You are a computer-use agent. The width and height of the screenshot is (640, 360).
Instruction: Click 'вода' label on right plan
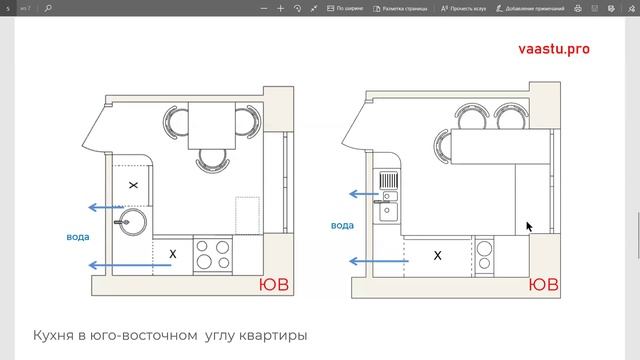pos(342,225)
